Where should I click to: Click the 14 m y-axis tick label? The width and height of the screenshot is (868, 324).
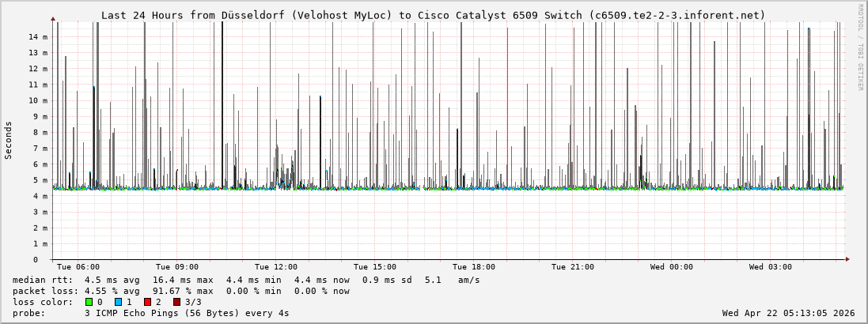pos(40,37)
